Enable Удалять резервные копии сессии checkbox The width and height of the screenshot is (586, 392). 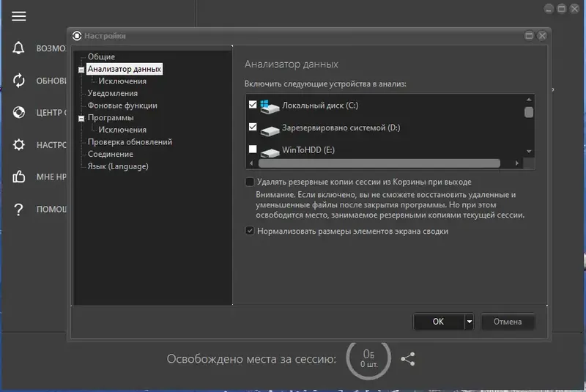250,182
